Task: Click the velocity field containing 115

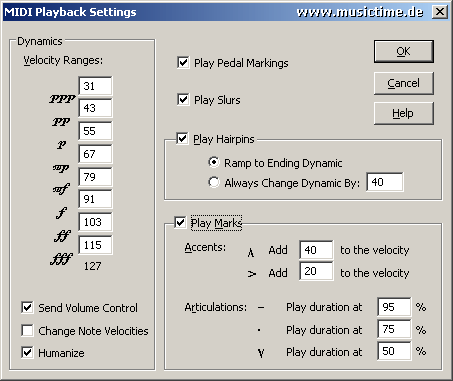Action: [x=95, y=245]
